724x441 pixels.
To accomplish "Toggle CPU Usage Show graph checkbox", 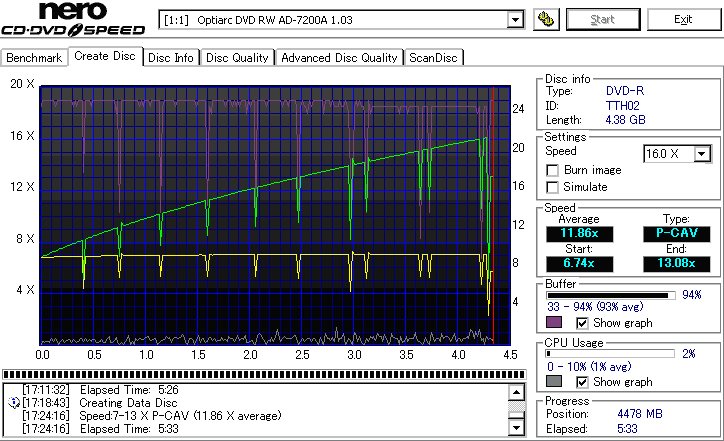I will 582,382.
